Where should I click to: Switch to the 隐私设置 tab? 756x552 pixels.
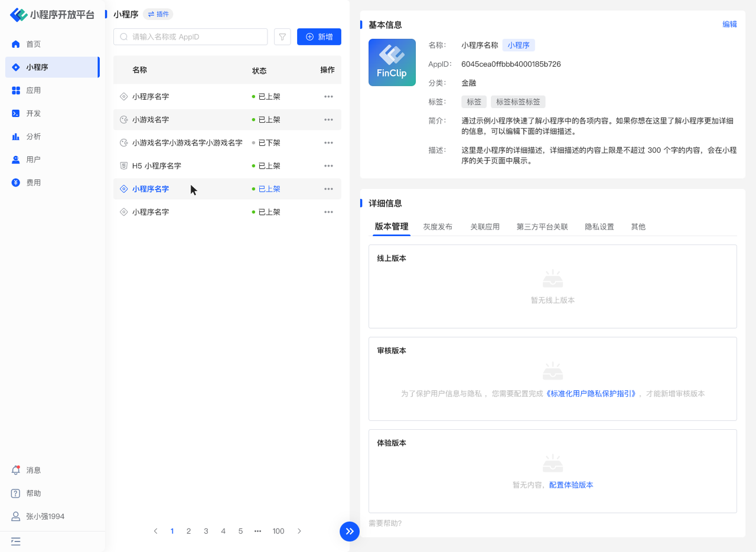(599, 227)
